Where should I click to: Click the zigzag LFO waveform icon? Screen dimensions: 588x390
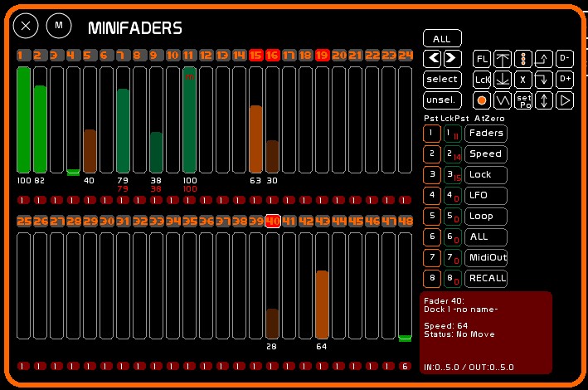(503, 100)
